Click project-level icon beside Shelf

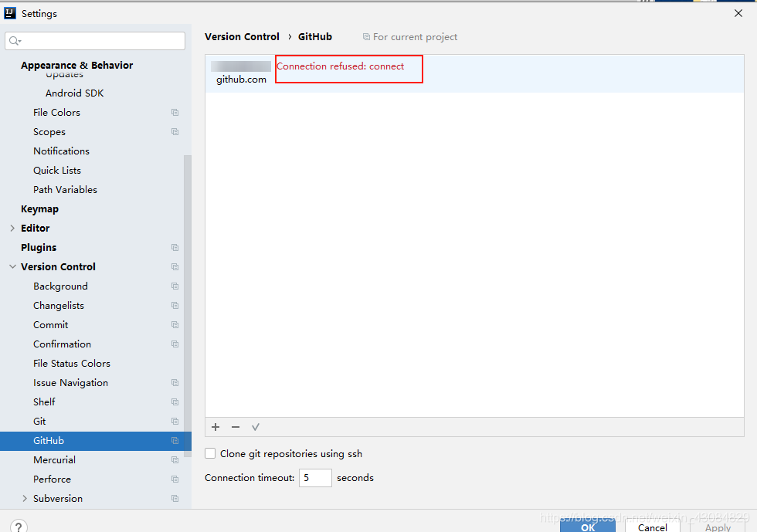click(x=175, y=402)
